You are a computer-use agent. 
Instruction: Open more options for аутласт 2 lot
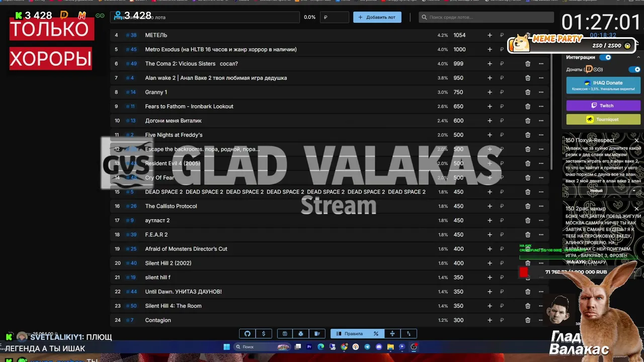541,220
